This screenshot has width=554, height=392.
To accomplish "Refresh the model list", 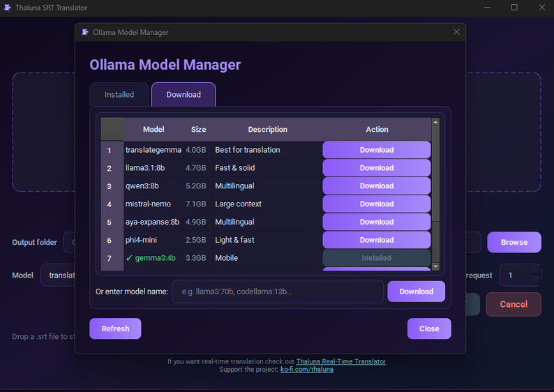I will click(115, 329).
